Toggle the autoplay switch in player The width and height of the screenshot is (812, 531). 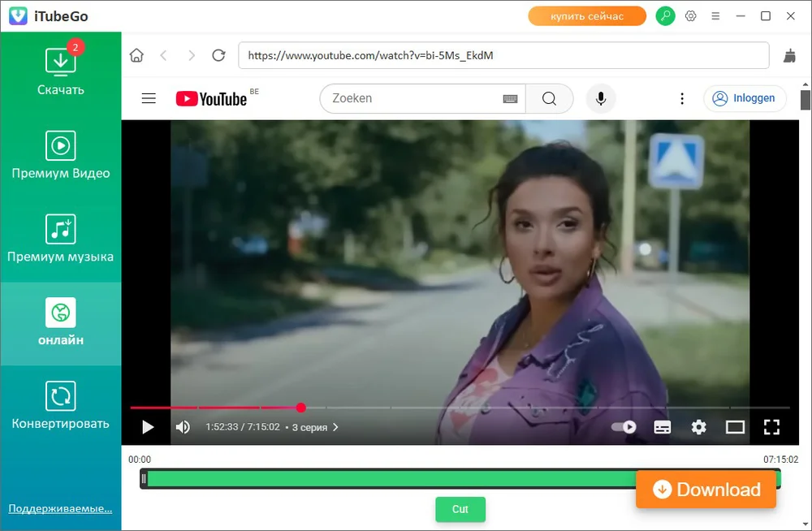(x=624, y=427)
